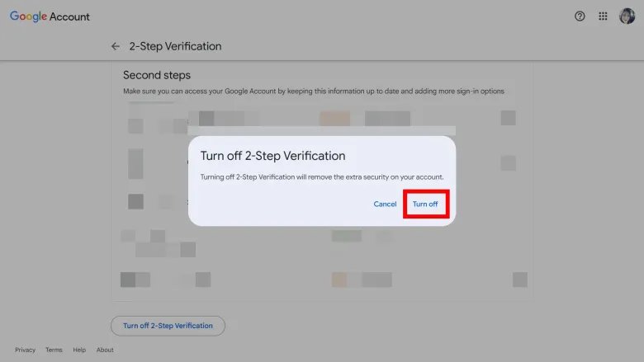Viewport: 644px width, 362px height.
Task: Open the About footer link
Action: click(x=105, y=350)
